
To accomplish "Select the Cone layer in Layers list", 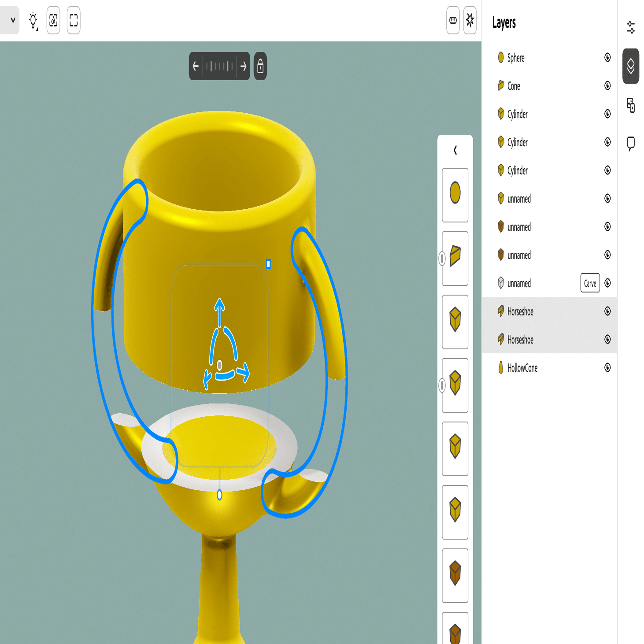I will (514, 86).
